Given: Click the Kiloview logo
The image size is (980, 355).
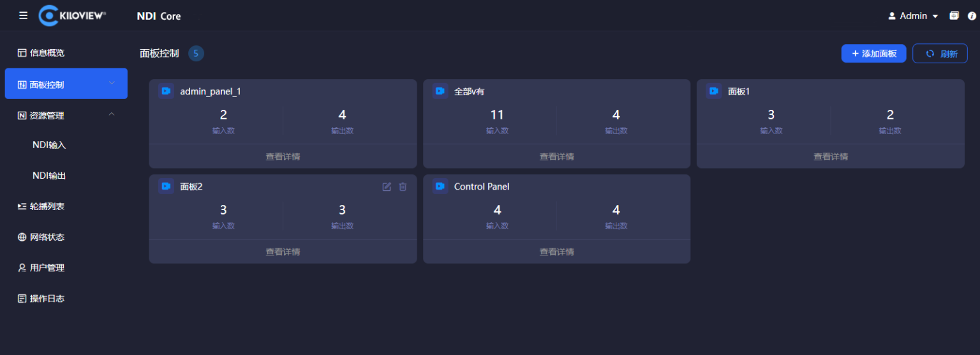Looking at the screenshot, I should 72,15.
